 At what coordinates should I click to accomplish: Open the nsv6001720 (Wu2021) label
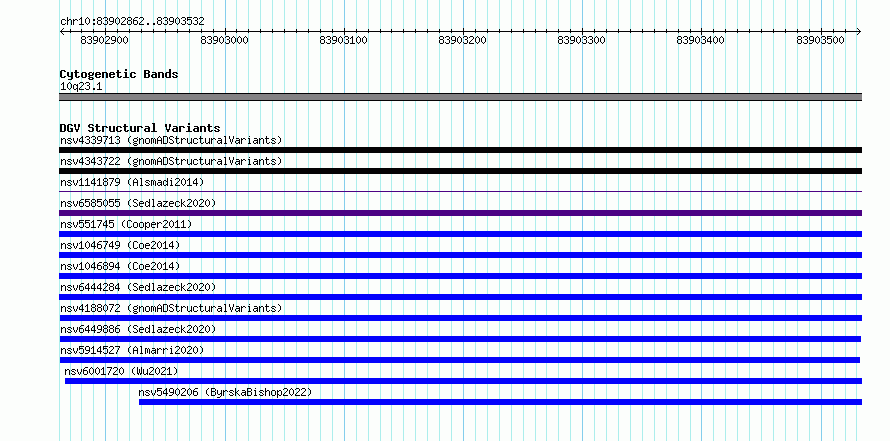(121, 371)
